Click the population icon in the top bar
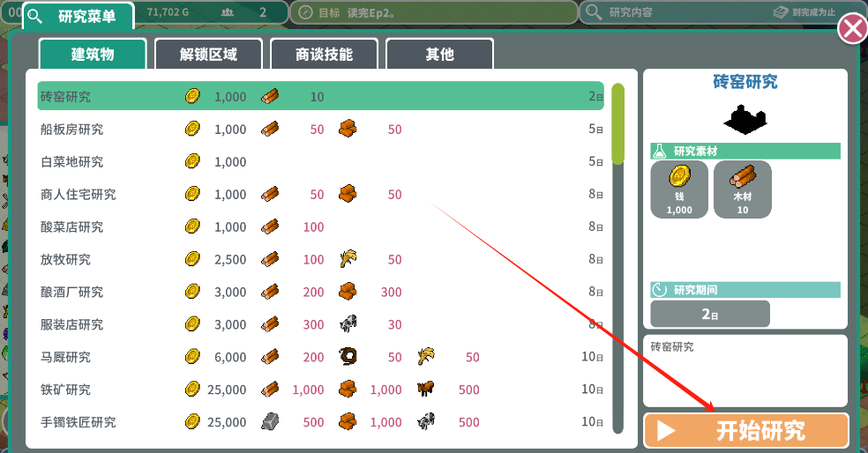Viewport: 868px width, 453px height. click(228, 12)
